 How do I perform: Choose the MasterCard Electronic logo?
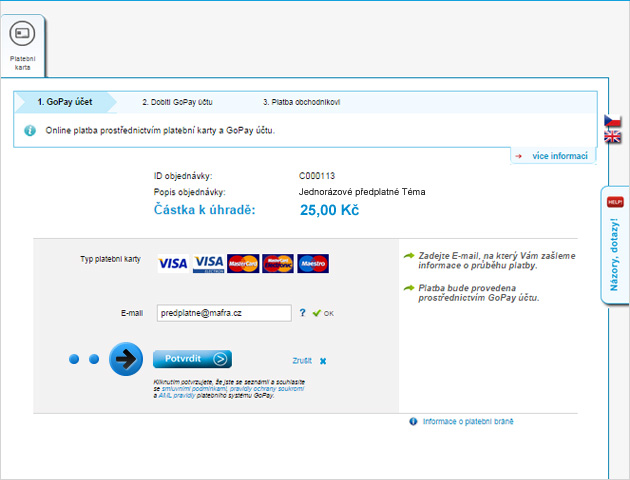click(277, 263)
